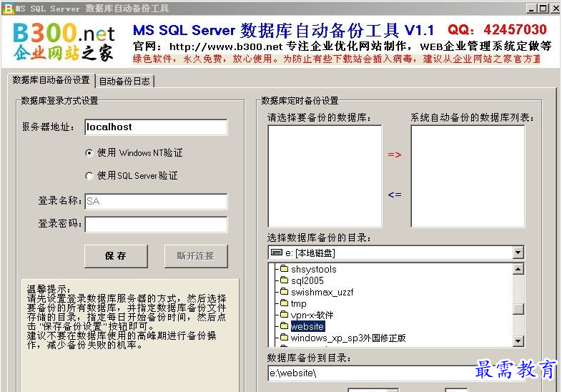Screen dimensions: 562x392
Task: Click the 保存 button
Action: tap(116, 256)
